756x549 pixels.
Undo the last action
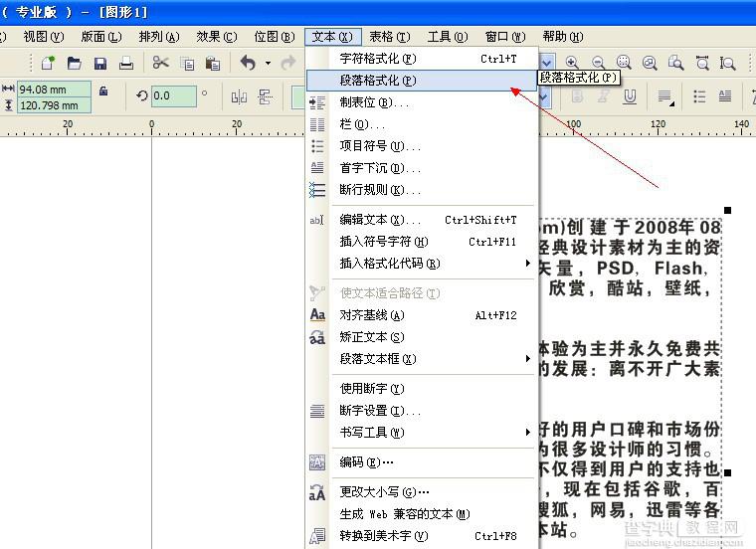coord(248,63)
